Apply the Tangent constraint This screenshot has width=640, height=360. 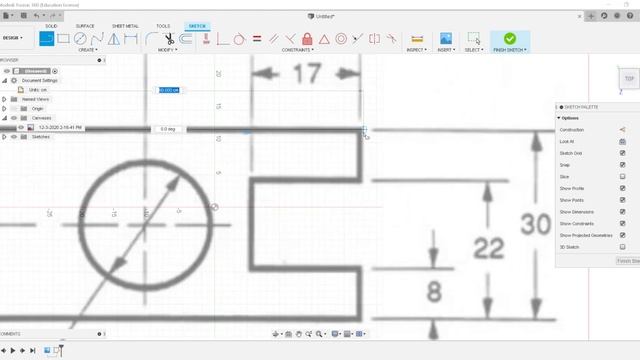click(239, 39)
